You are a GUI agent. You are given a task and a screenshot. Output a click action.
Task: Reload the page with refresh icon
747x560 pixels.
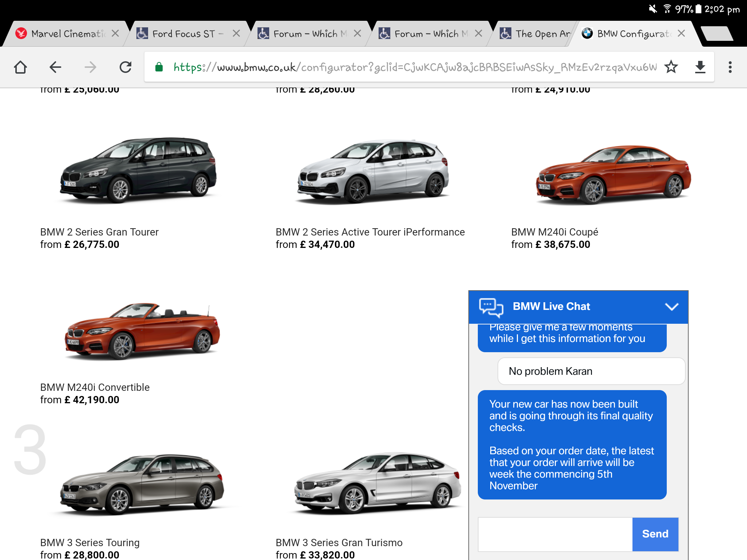(x=125, y=67)
